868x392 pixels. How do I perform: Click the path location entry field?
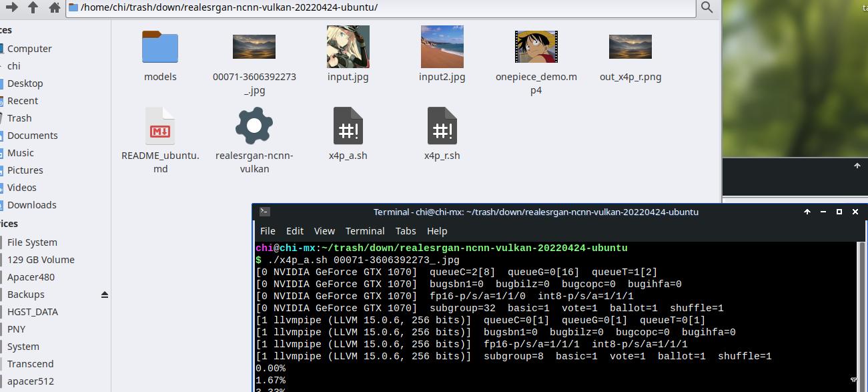point(381,8)
